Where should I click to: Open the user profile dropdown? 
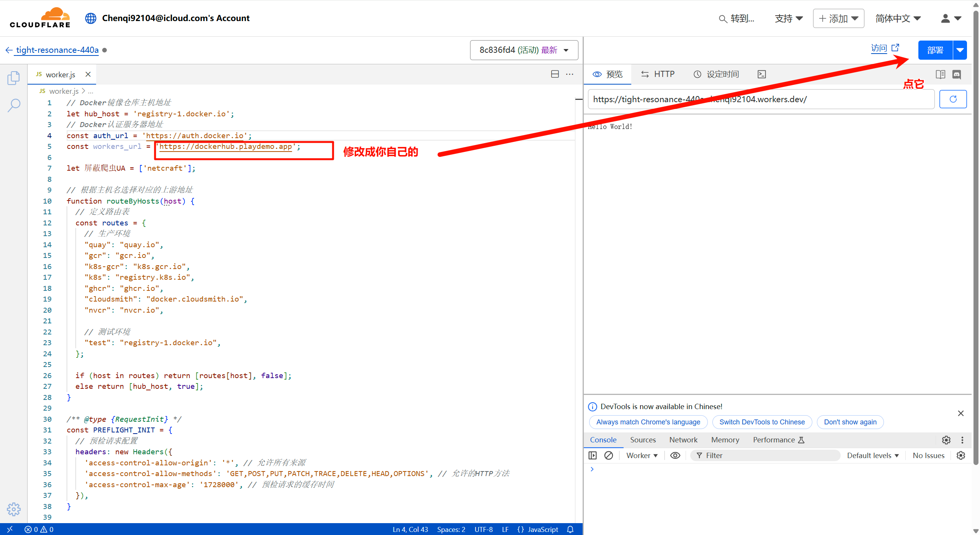951,18
